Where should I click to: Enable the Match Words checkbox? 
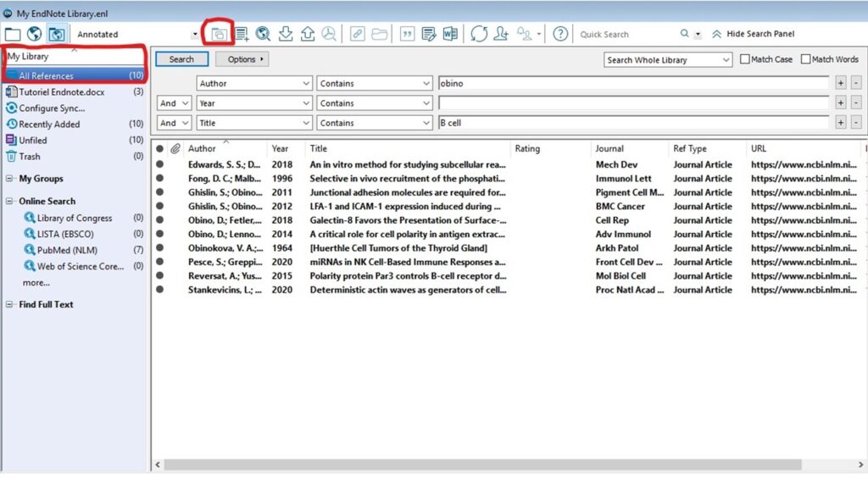click(805, 59)
